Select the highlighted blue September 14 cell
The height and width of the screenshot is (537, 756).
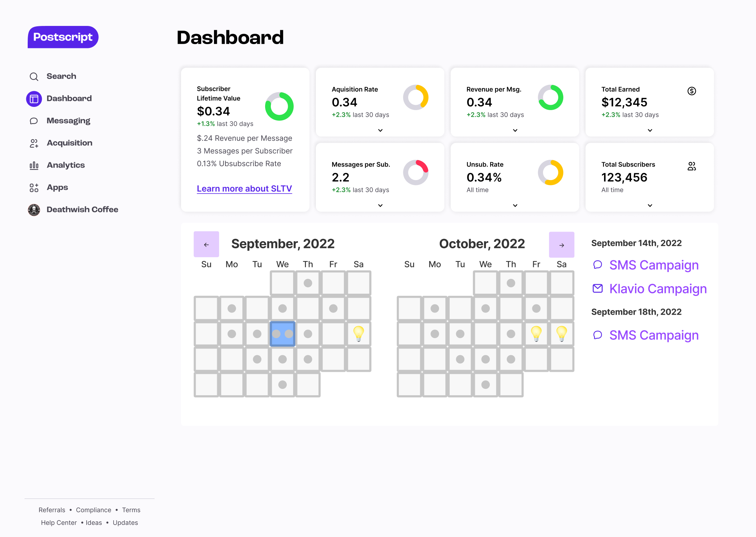283,334
